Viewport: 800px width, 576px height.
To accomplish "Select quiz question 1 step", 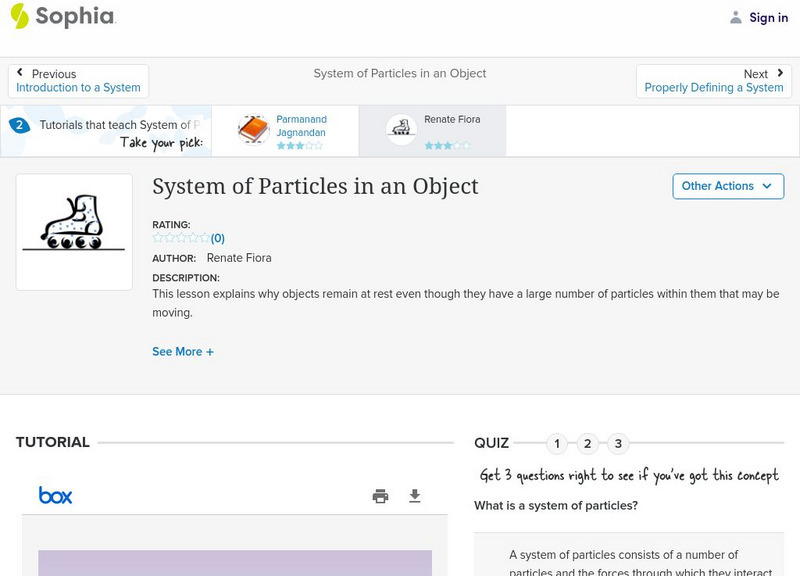I will tap(557, 444).
